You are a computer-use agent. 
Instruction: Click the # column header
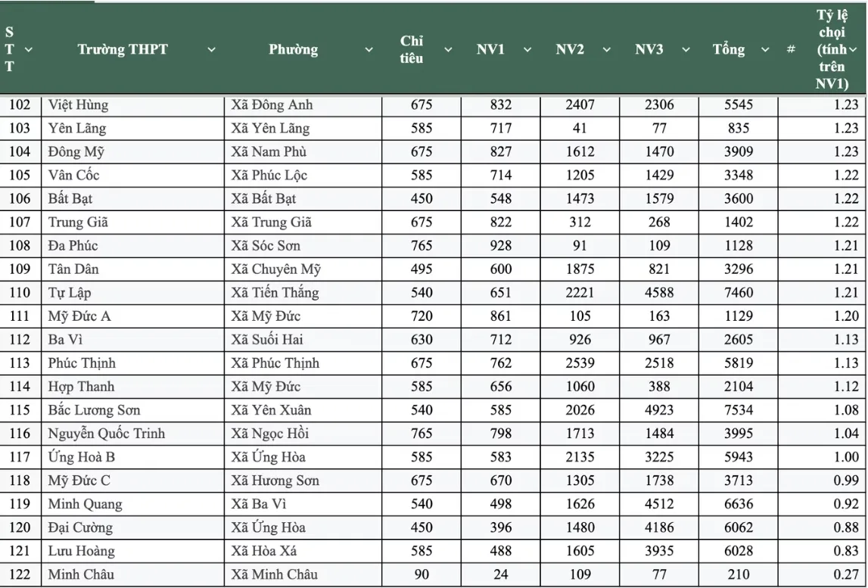tap(791, 50)
